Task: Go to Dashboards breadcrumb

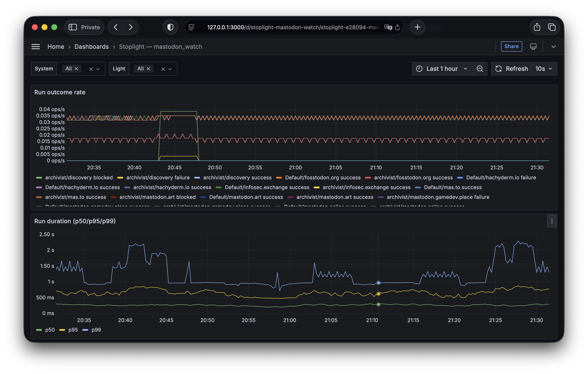Action: click(92, 47)
